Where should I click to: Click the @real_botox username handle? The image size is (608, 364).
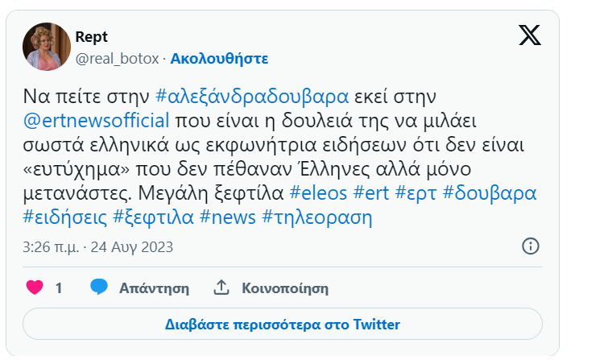coord(117,59)
